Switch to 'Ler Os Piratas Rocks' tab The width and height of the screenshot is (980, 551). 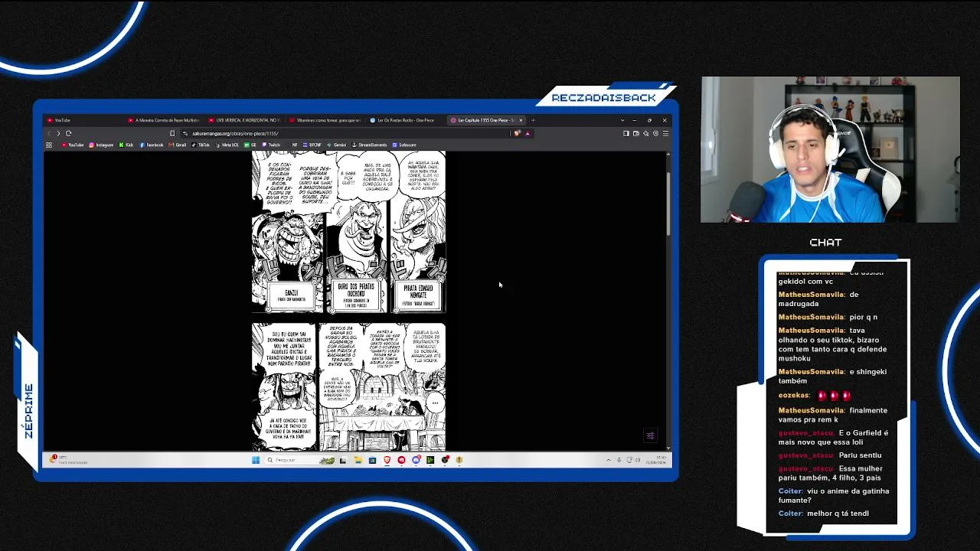pos(407,120)
